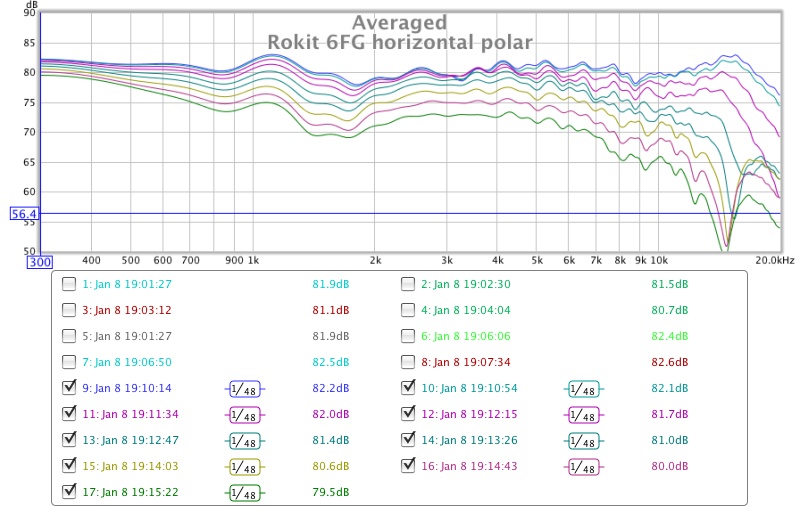Image resolution: width=800 pixels, height=507 pixels.
Task: Uncheck measurement 10 Jan 8 19:10:54
Action: pos(408,388)
